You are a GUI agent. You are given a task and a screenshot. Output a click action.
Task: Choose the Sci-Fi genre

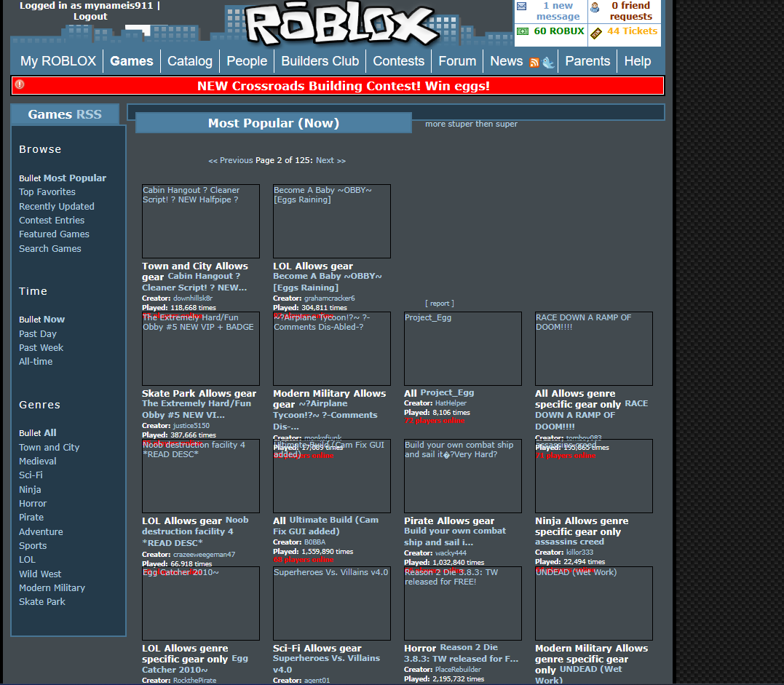(x=31, y=475)
